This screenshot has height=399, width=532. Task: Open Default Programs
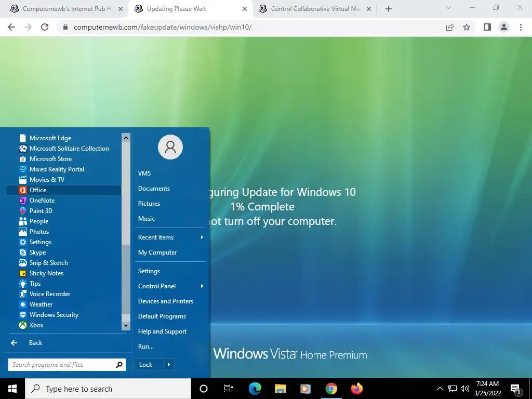tap(162, 316)
